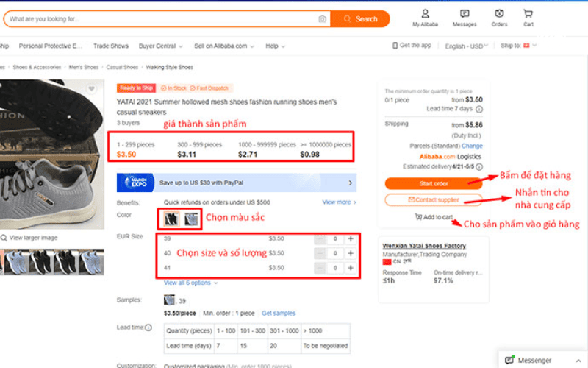
Task: Click the $3.11 price tier
Action: (187, 154)
